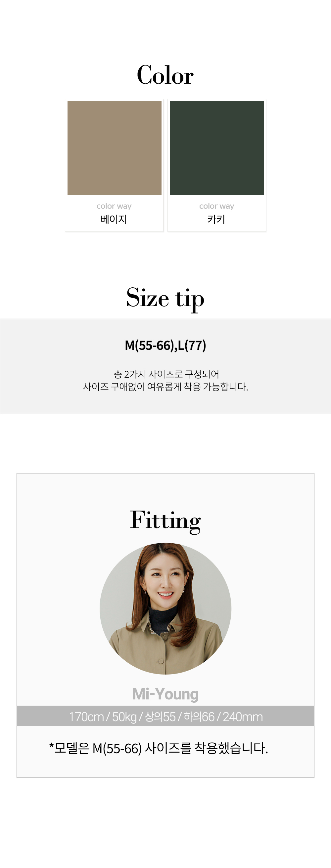The height and width of the screenshot is (868, 331).
Task: Click the model size note text
Action: 159,748
